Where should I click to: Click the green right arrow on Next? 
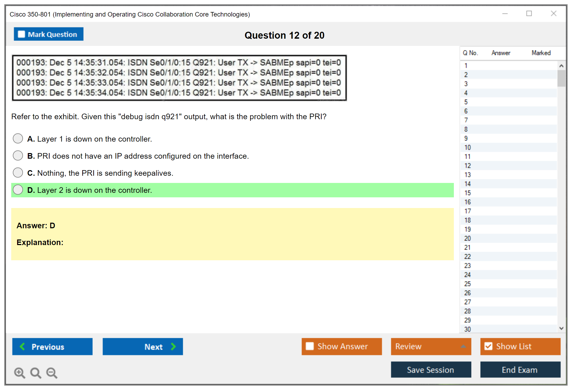tap(173, 346)
